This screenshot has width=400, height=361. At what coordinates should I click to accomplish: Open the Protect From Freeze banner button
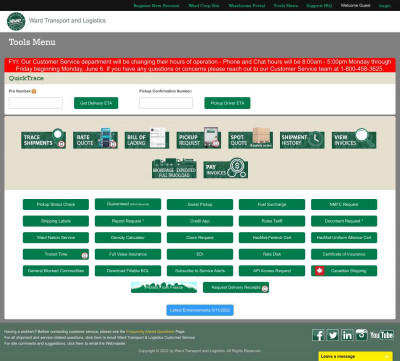pos(164,287)
